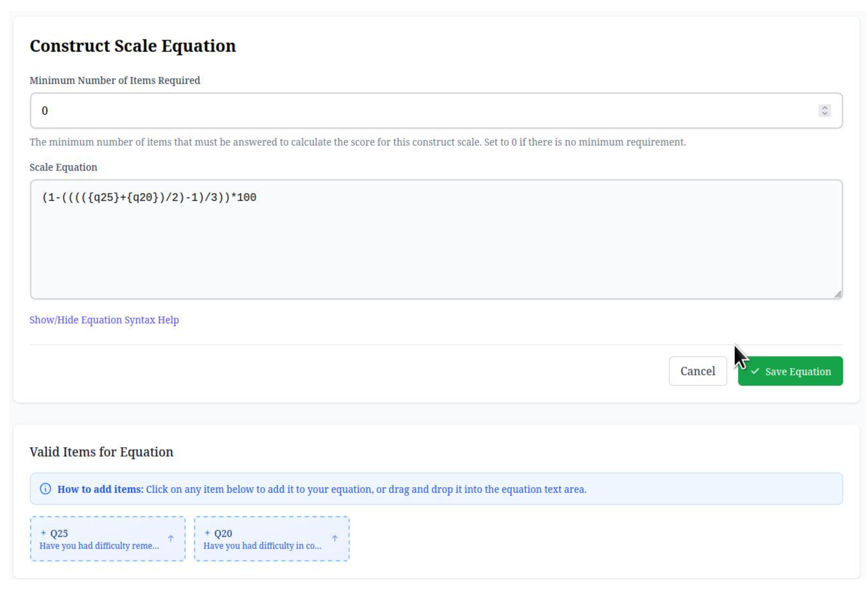Screen dimensions: 868x589
Task: Click the plus icon on the Q20 item
Action: (x=208, y=533)
